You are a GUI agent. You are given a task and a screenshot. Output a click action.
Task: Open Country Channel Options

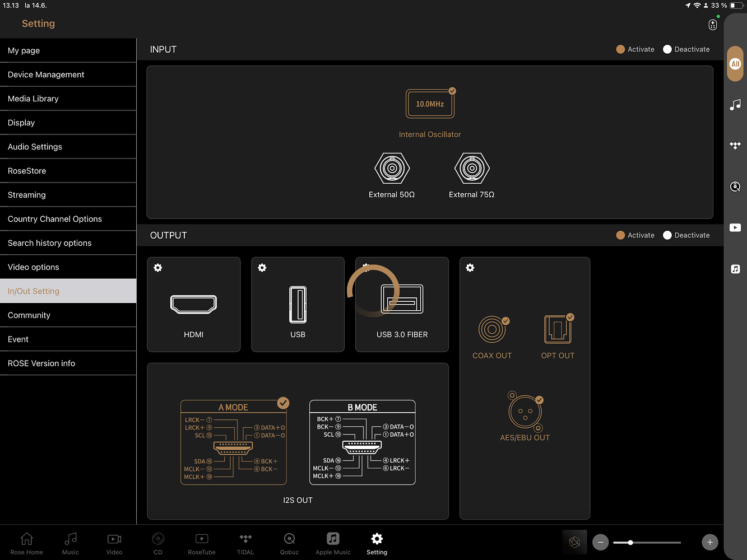pyautogui.click(x=68, y=219)
